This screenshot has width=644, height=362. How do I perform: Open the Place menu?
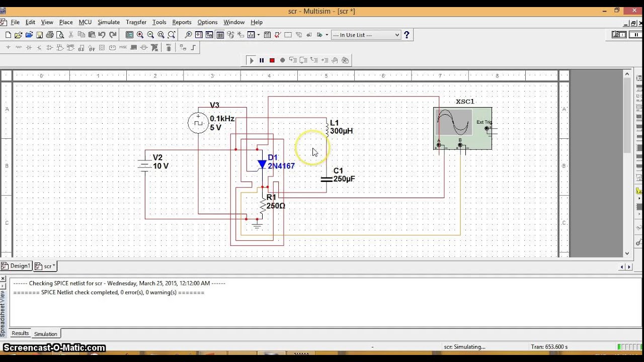click(66, 22)
